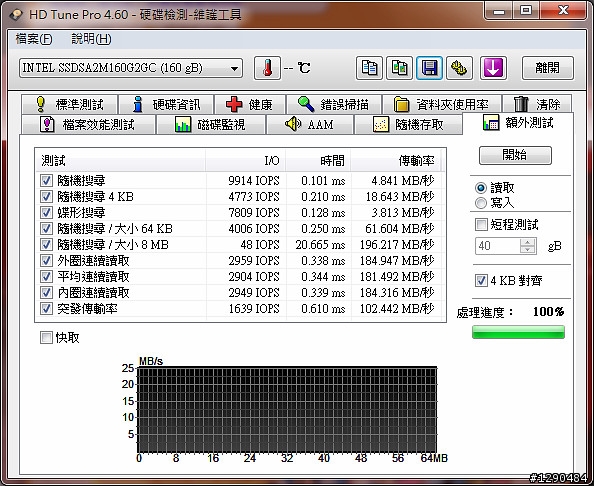The width and height of the screenshot is (594, 486).
Task: Switch to the 錯誤掃描 error scan tab
Action: (334, 104)
